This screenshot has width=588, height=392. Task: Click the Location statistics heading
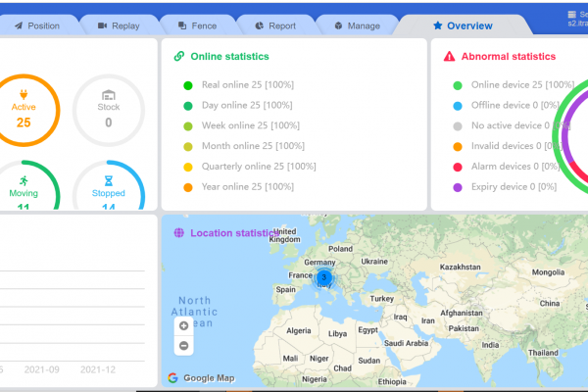click(235, 233)
